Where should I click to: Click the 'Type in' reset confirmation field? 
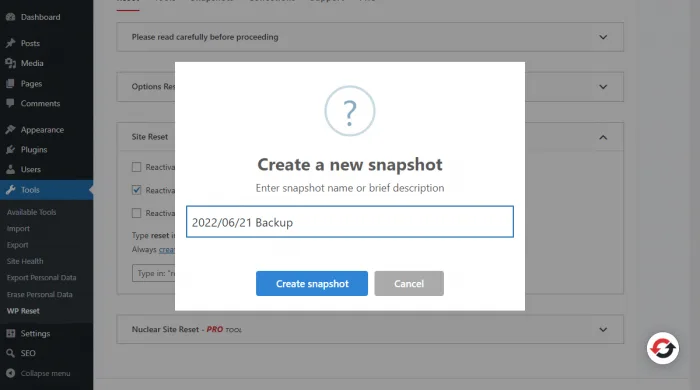click(154, 273)
